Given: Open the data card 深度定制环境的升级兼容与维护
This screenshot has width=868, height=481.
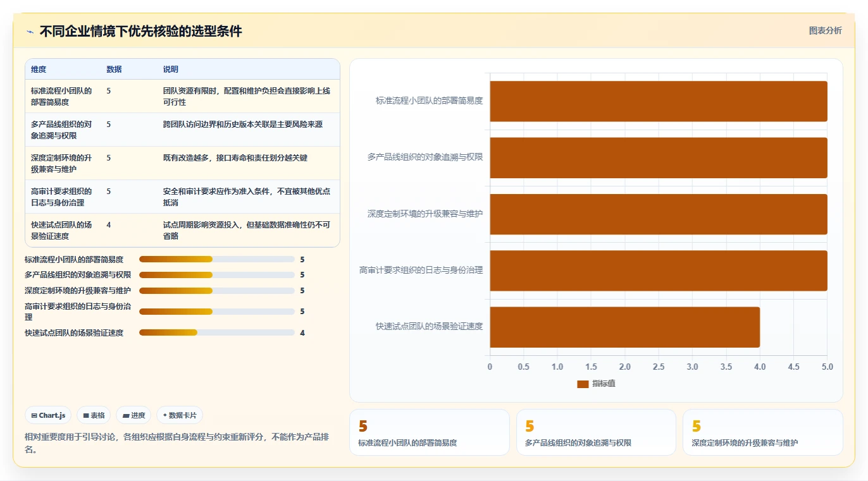Looking at the screenshot, I should [763, 432].
